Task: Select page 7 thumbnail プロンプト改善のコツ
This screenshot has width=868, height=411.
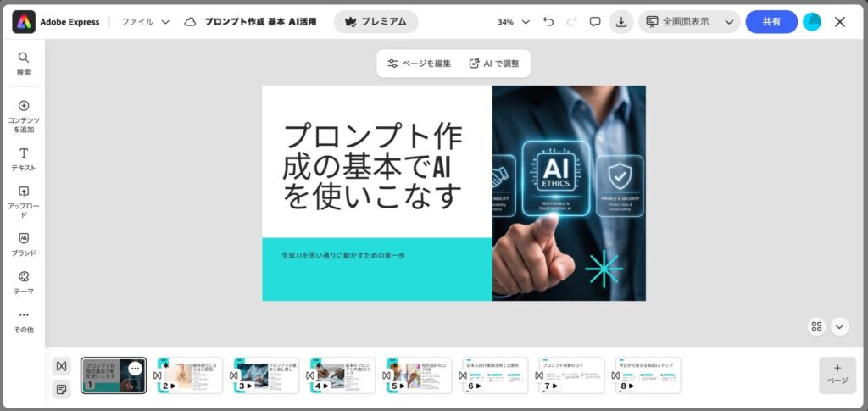Action: click(572, 375)
